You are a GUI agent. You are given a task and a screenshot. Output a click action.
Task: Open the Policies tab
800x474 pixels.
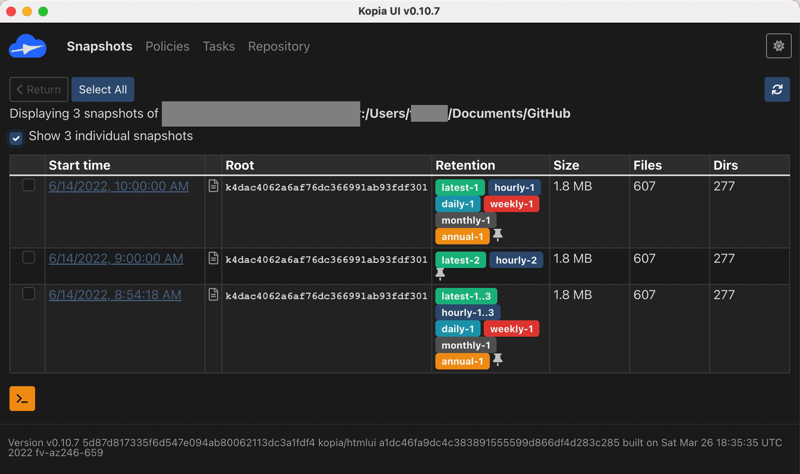pyautogui.click(x=167, y=46)
